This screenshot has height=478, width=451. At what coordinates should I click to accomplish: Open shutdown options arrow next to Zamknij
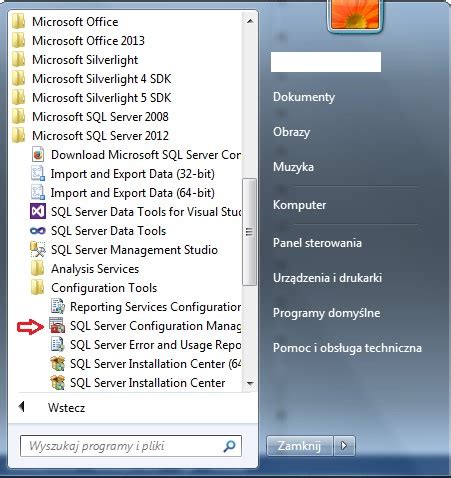(344, 445)
